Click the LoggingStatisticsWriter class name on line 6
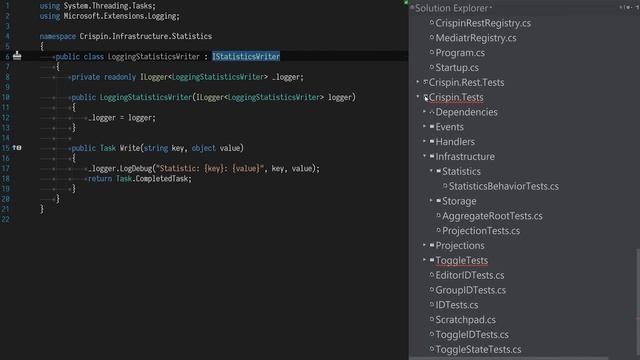The width and height of the screenshot is (640, 360). [153, 56]
